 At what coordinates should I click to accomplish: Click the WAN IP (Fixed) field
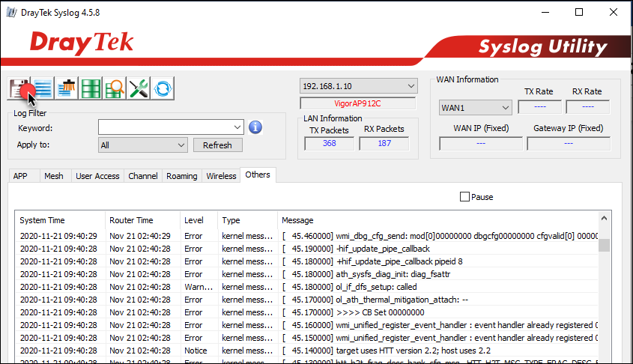point(481,144)
